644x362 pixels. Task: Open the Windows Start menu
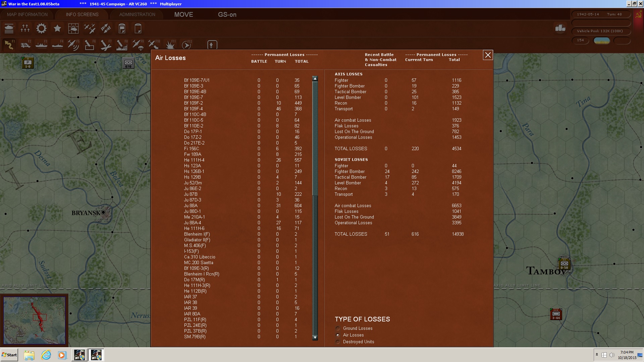[x=9, y=355]
